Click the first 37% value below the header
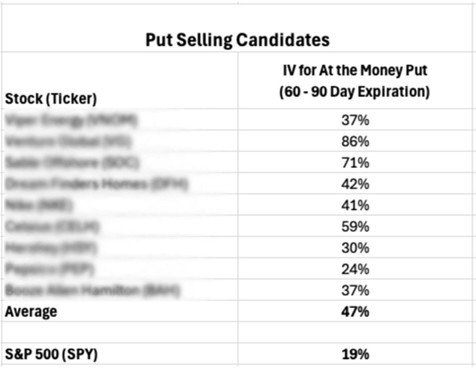This screenshot has height=369, width=476. tap(355, 120)
